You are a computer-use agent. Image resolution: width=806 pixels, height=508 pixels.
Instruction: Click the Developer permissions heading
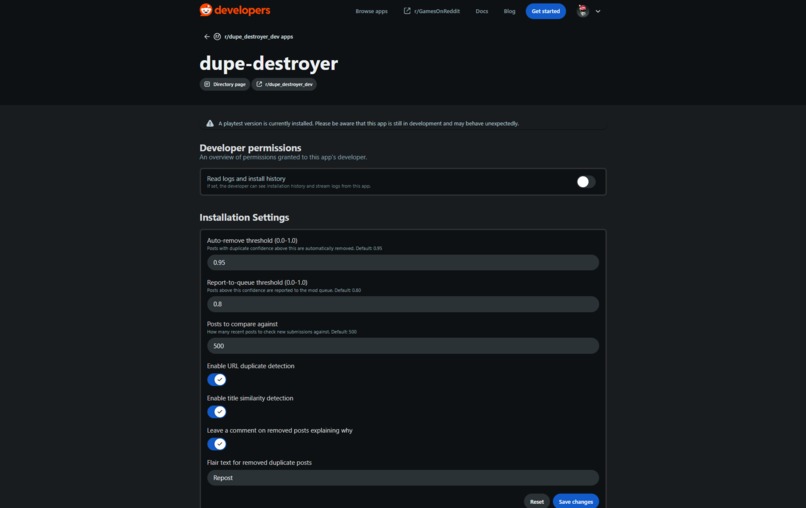coord(250,148)
